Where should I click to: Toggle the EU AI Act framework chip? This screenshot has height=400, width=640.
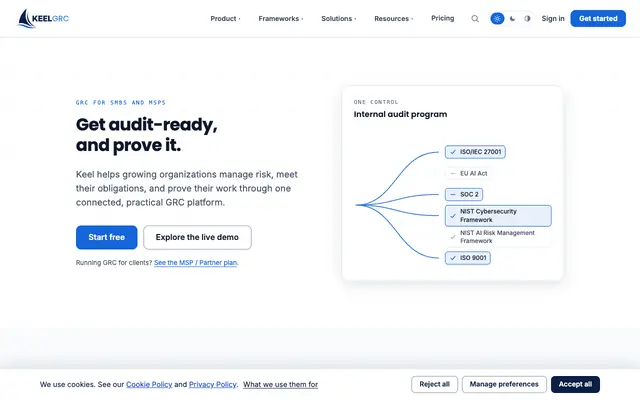468,173
